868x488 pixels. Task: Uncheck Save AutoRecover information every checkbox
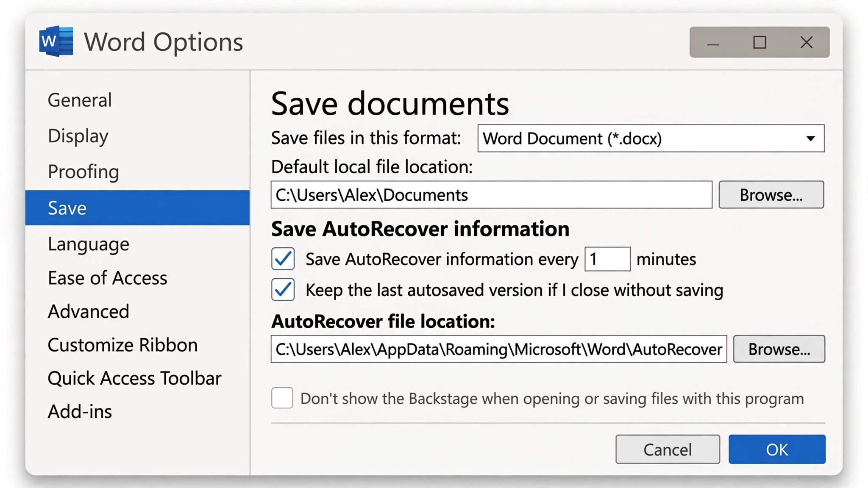pyautogui.click(x=283, y=259)
